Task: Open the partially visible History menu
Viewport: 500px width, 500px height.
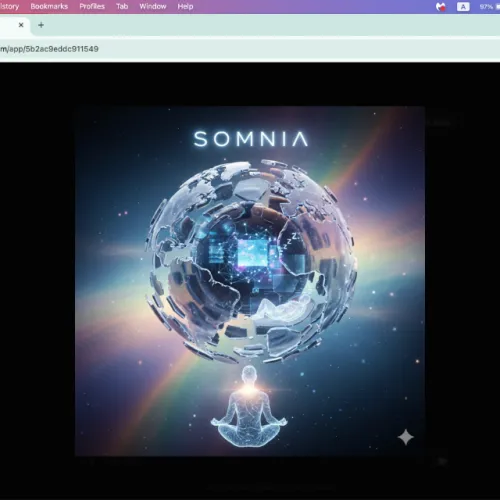Action: [x=9, y=6]
